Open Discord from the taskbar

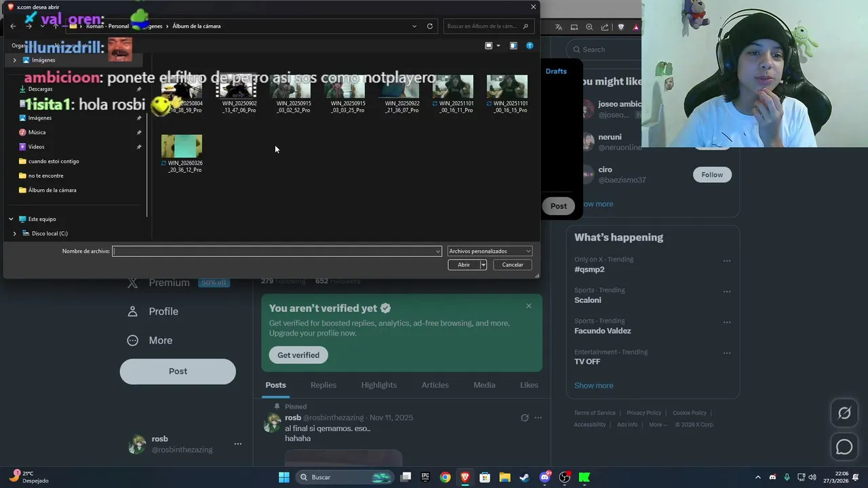coord(545,477)
